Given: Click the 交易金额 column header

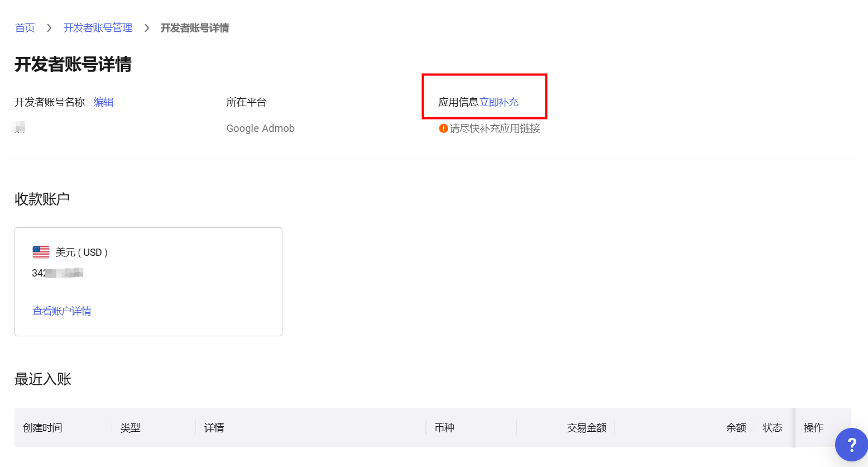Looking at the screenshot, I should click(x=586, y=428).
